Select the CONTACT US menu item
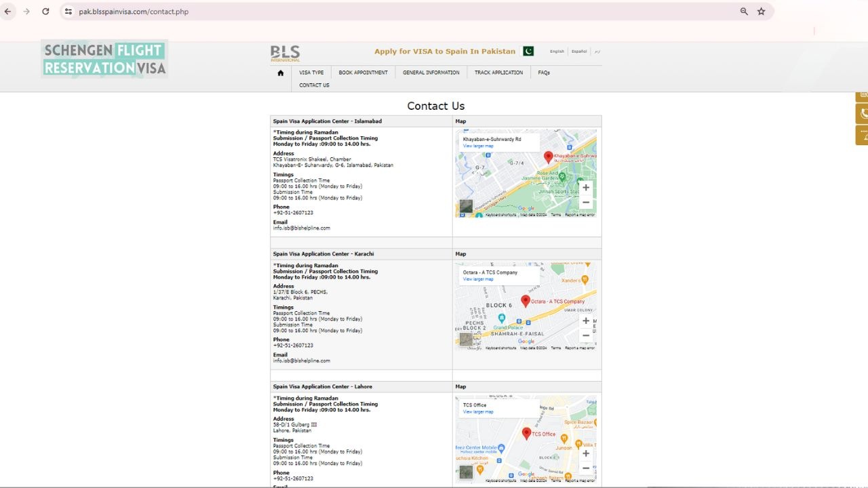The height and width of the screenshot is (488, 868). click(x=314, y=85)
